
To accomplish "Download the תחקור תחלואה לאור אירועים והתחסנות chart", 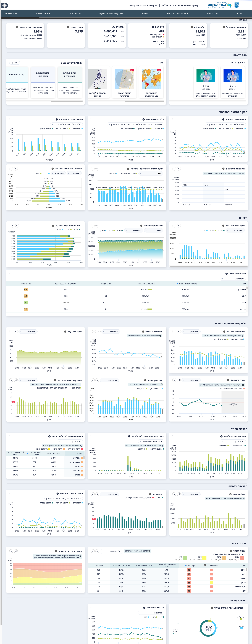I will (x=93, y=169).
